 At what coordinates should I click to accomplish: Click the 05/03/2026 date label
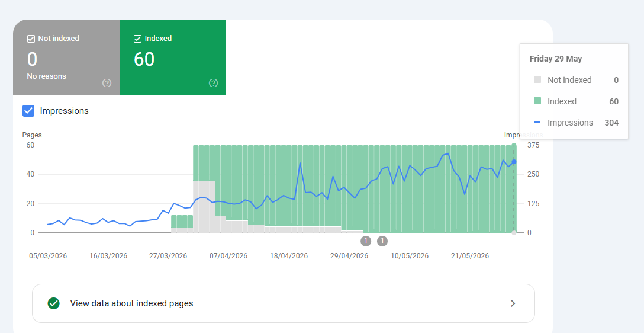tap(47, 256)
